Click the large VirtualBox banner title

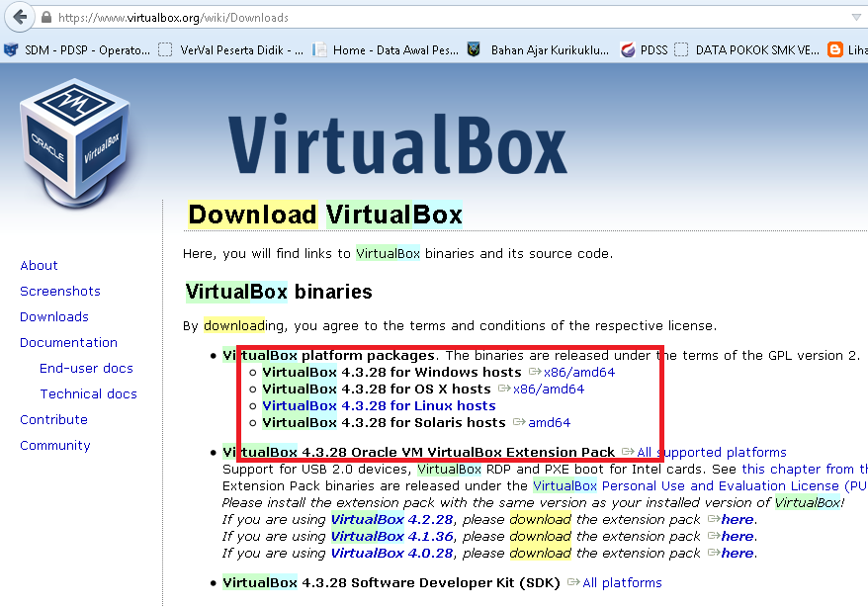point(397,144)
